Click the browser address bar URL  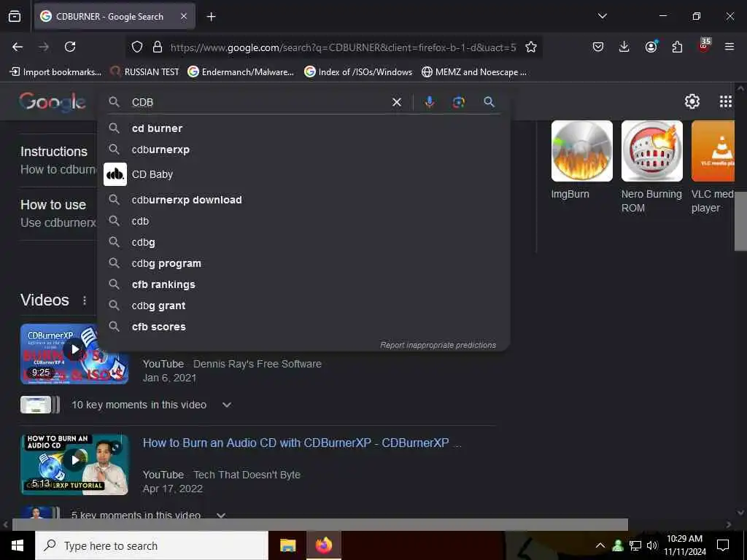point(343,47)
